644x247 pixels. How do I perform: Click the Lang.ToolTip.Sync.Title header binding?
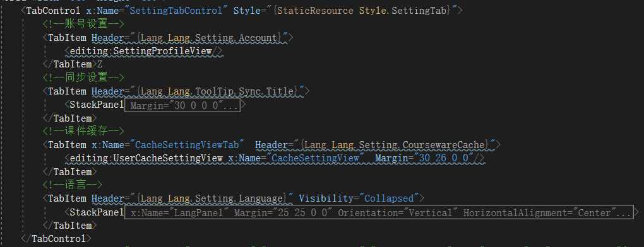pos(217,92)
